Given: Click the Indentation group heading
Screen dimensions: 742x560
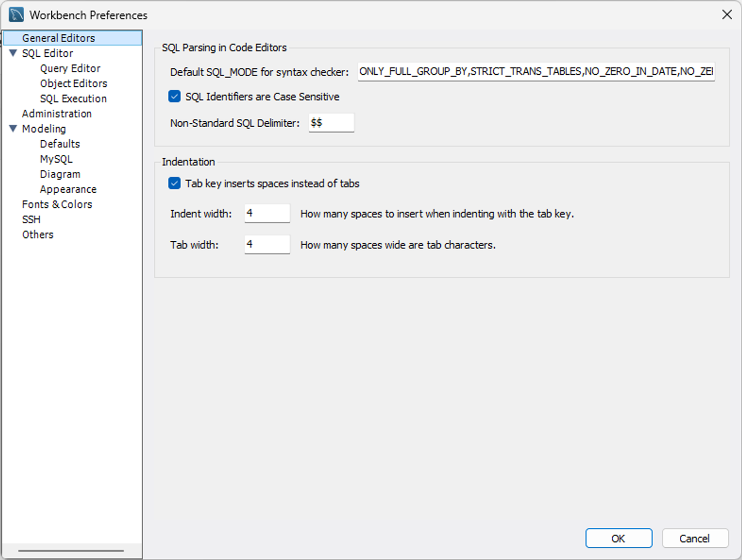Looking at the screenshot, I should (188, 162).
